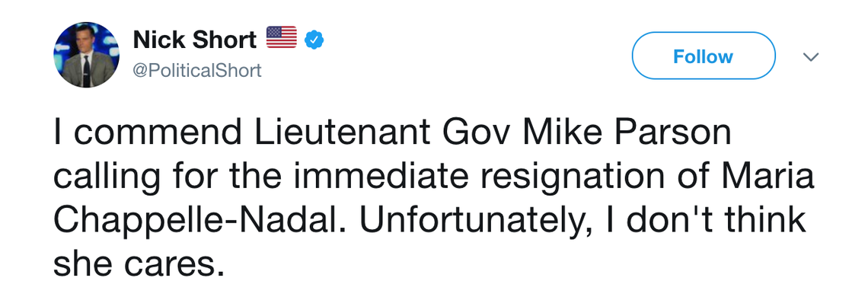Click the name "Mike Parson" in tweet

(x=627, y=133)
